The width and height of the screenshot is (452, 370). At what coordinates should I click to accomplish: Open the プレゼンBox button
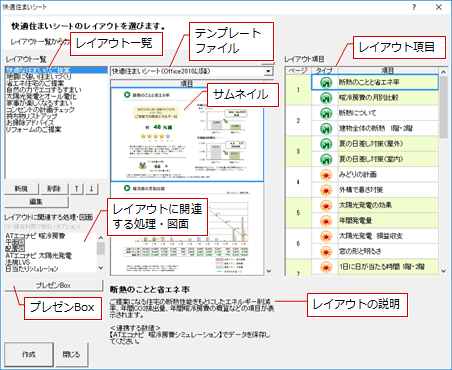[54, 285]
